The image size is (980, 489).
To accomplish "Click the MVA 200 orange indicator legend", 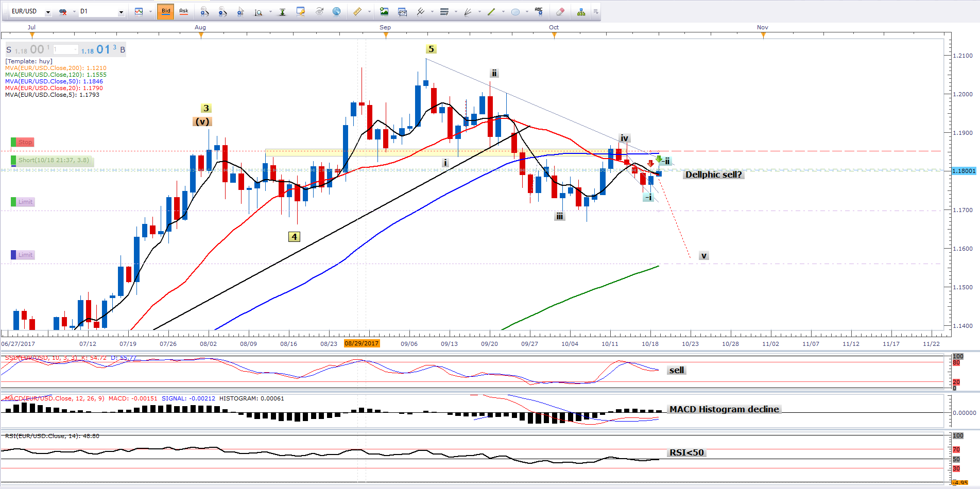I will tap(56, 68).
